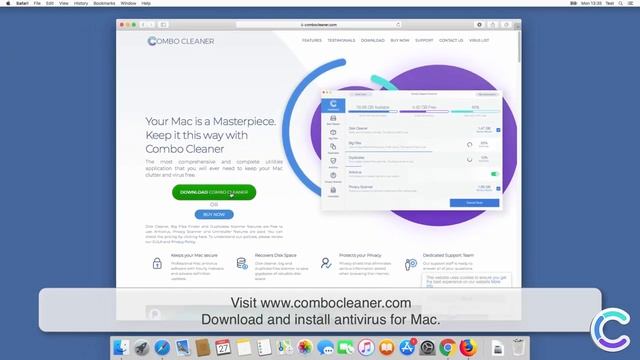Click the Testimonials nav link
The width and height of the screenshot is (640, 360).
point(341,40)
